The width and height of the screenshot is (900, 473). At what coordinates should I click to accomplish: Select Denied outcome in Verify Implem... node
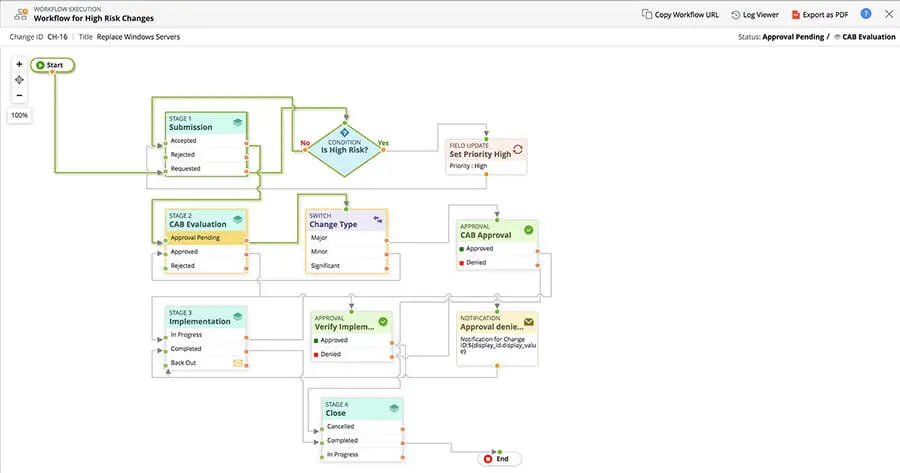click(x=352, y=354)
